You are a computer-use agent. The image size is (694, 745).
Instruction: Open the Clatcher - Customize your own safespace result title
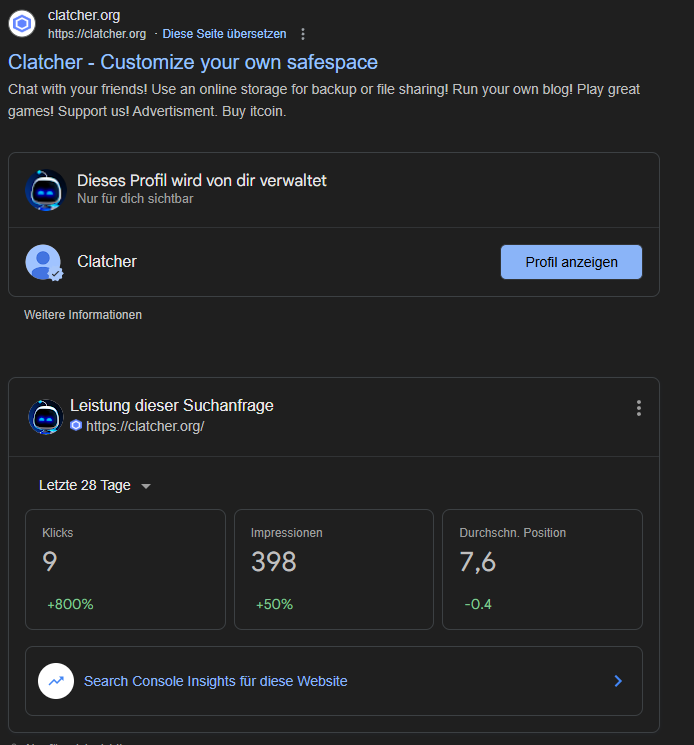(x=193, y=62)
